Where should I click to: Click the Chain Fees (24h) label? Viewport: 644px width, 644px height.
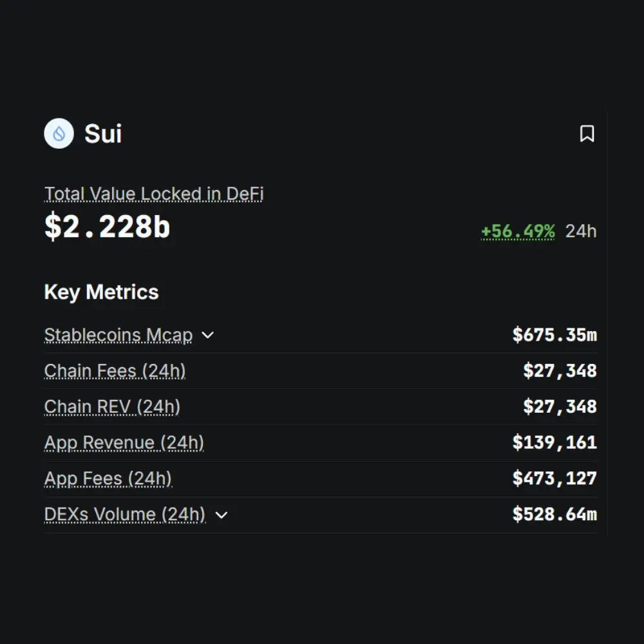click(x=115, y=371)
